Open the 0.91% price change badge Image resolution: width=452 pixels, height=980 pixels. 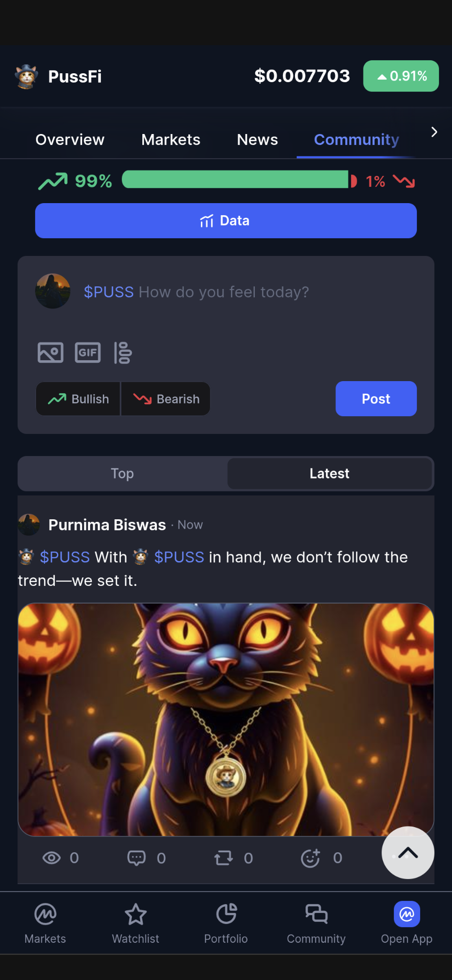point(401,76)
